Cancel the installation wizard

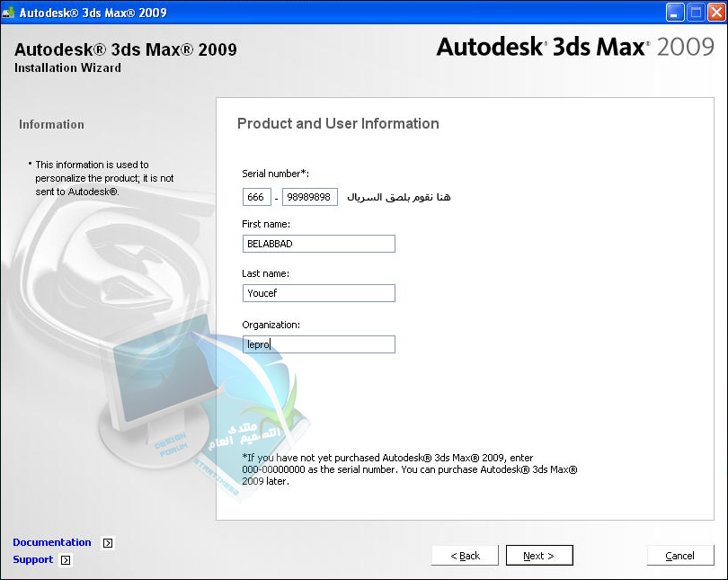(x=680, y=556)
